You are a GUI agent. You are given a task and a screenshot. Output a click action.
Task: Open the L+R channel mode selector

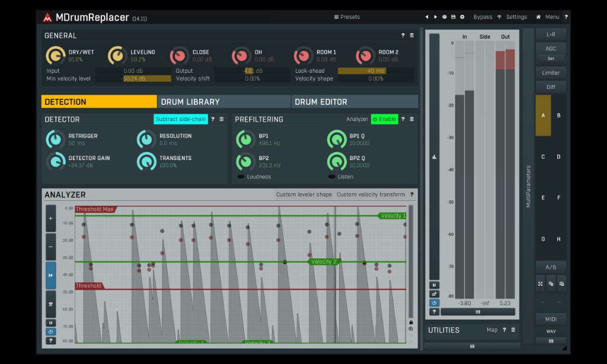551,34
